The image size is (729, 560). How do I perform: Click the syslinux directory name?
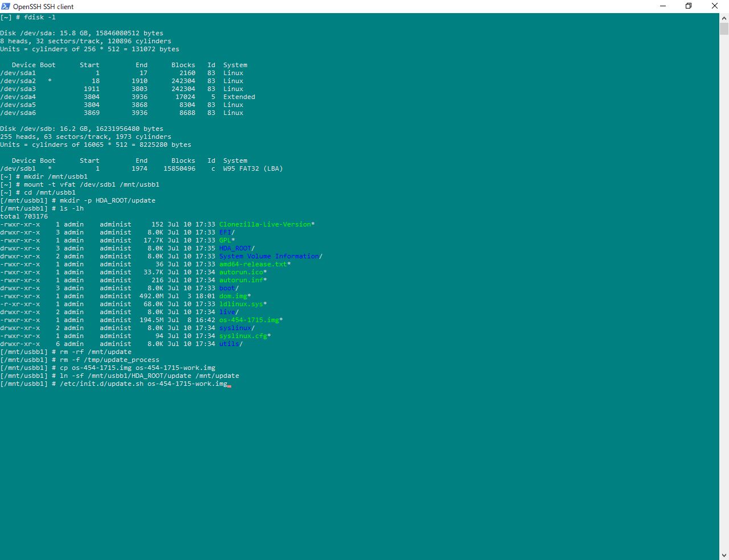235,328
